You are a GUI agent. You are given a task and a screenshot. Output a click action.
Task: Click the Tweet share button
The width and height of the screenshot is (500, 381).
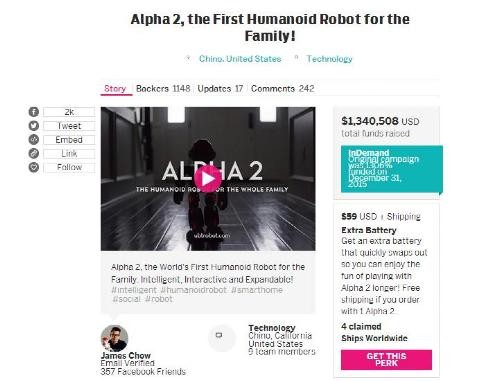click(69, 126)
